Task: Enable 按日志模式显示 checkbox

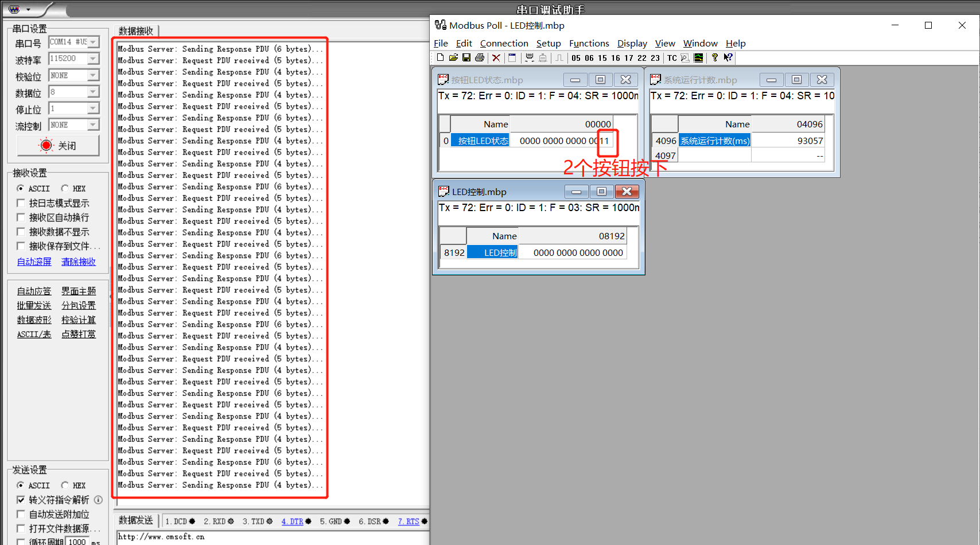Action: (x=21, y=203)
